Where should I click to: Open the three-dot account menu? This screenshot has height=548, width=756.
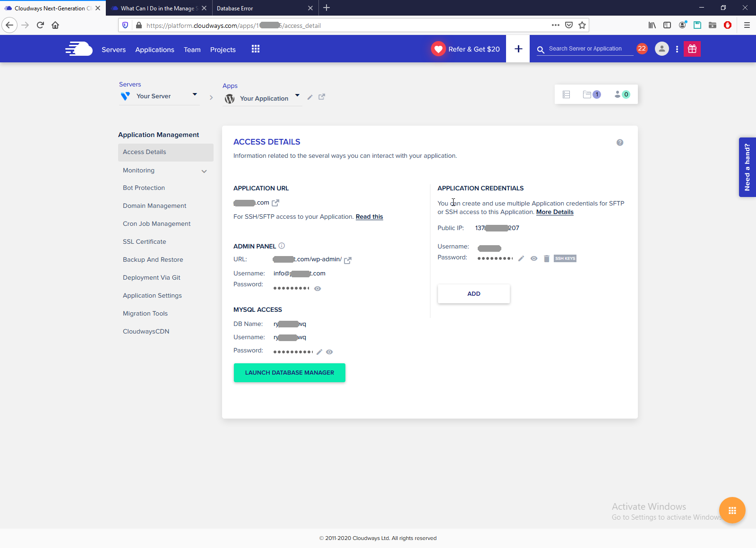click(677, 49)
